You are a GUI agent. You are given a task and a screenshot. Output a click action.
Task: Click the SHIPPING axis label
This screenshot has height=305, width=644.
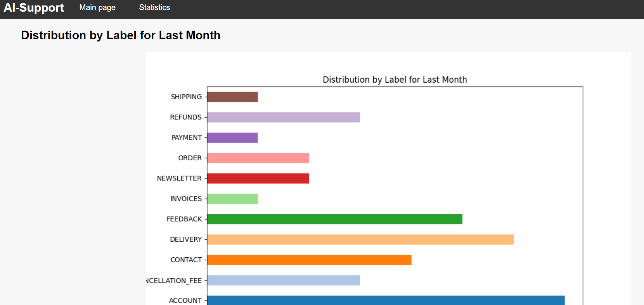[186, 97]
